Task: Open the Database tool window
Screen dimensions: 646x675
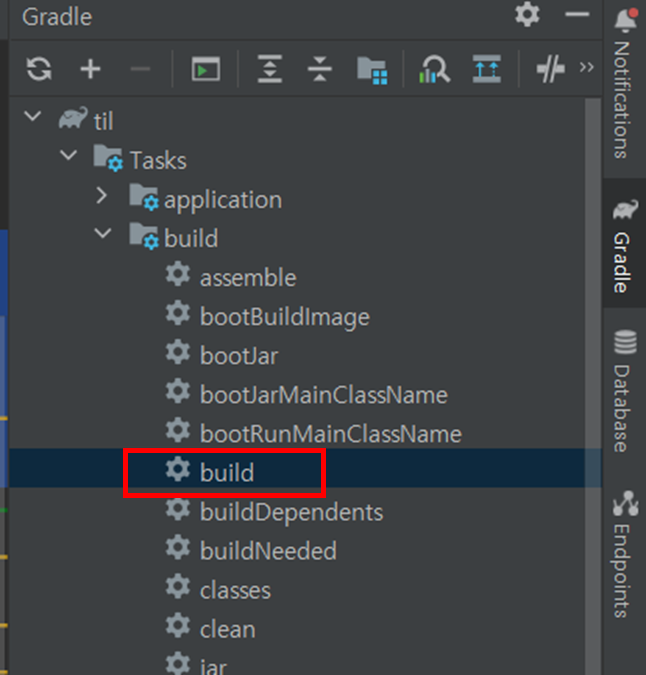Action: [x=624, y=391]
